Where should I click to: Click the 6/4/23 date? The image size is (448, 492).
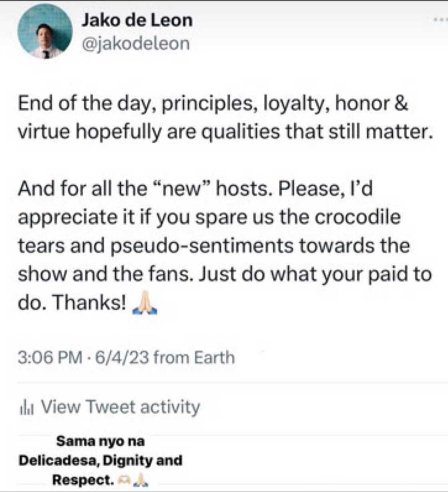tap(121, 357)
